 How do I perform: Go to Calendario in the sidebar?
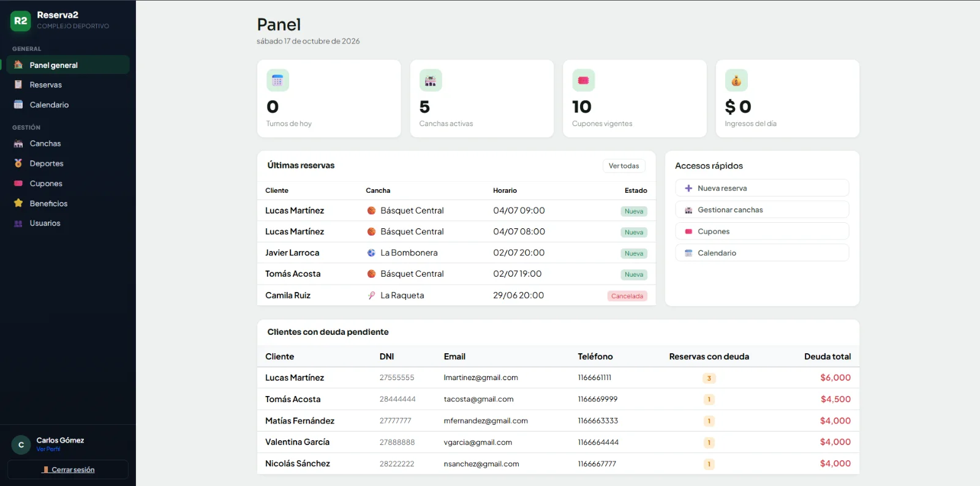click(68, 105)
